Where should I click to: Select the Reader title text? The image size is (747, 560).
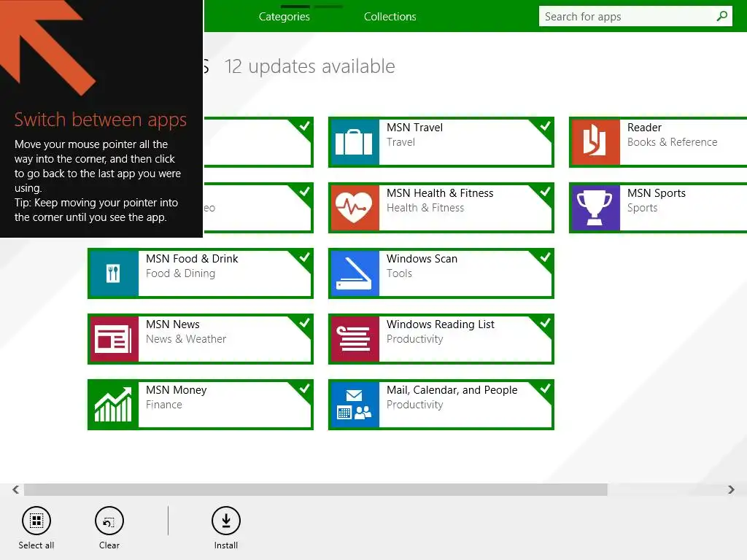point(644,128)
